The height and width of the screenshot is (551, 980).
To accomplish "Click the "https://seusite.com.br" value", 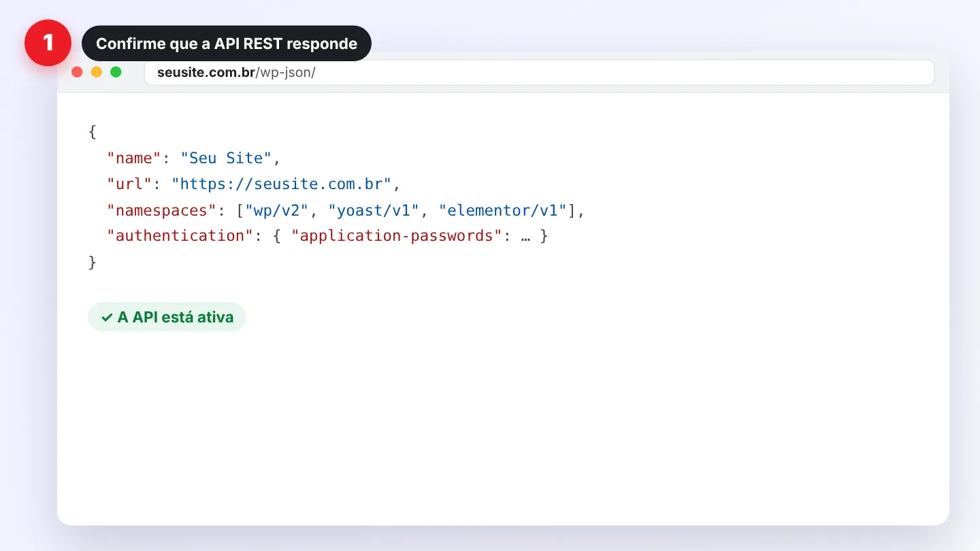I will (282, 184).
